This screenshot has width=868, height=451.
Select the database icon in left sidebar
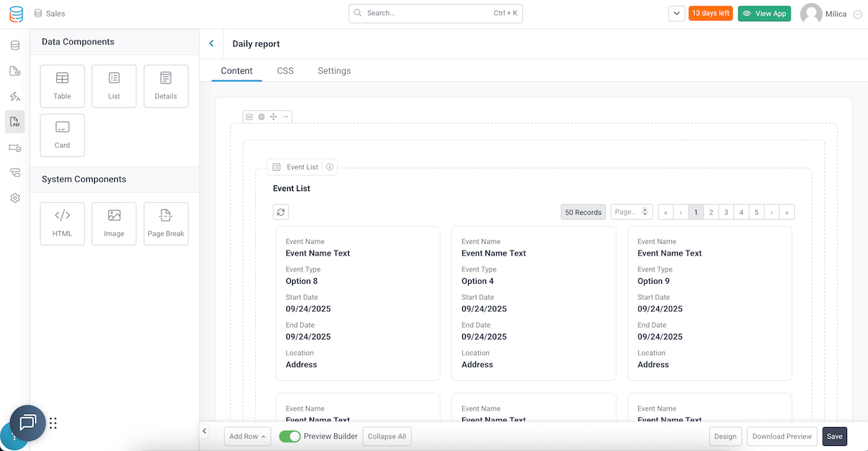pos(14,45)
